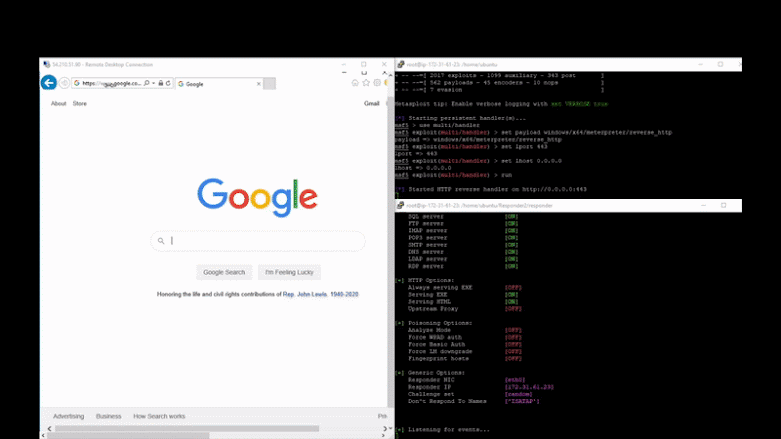Viewport: 781px width, 439px height.
Task: Click the PuTTY icon of the responder window
Action: click(400, 205)
